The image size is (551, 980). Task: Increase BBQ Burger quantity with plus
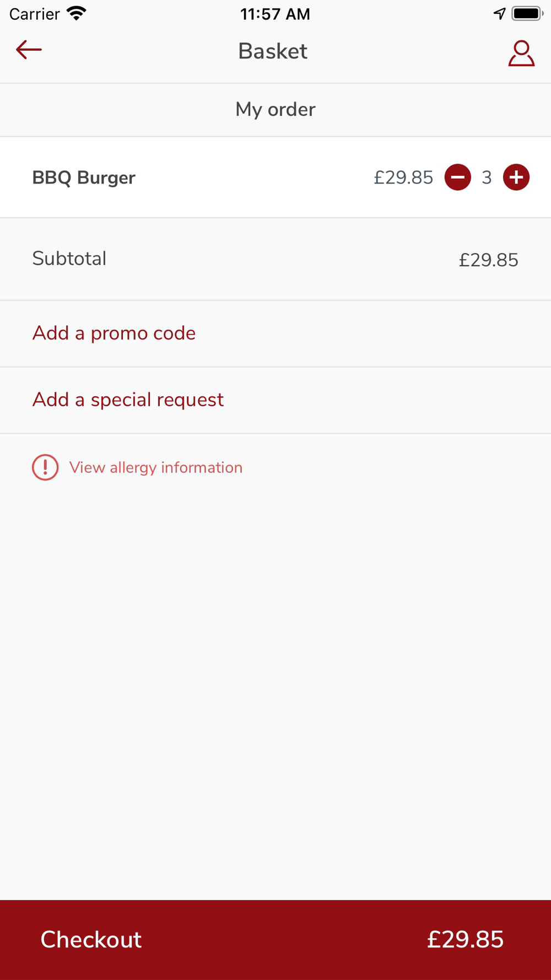516,177
